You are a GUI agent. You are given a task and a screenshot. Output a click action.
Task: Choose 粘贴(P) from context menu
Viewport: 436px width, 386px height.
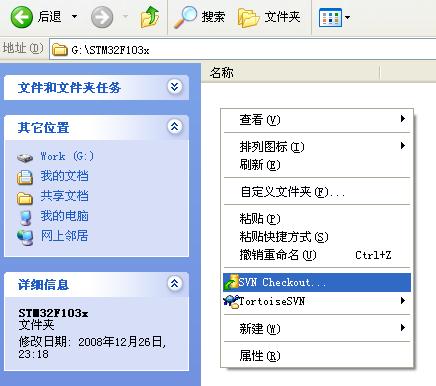point(317,219)
